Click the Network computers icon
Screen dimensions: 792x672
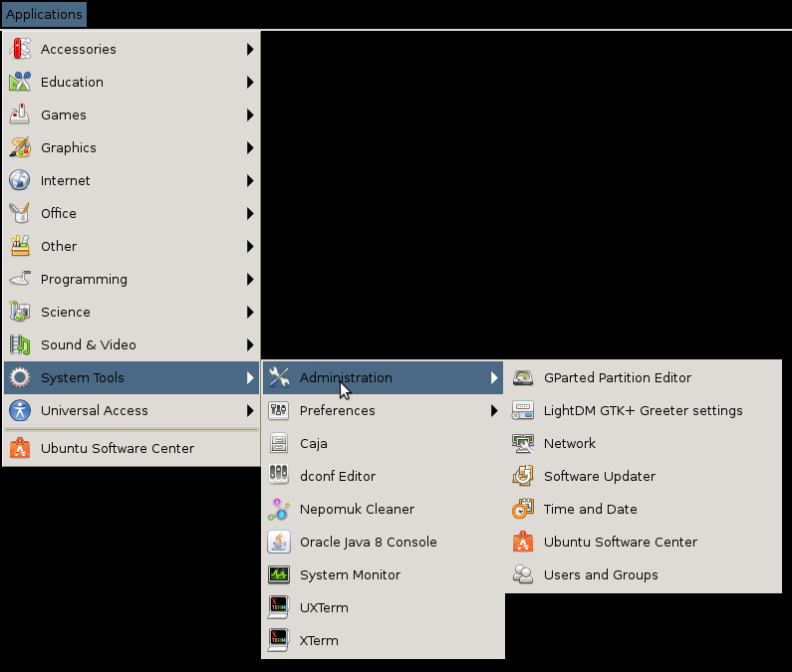tap(523, 443)
